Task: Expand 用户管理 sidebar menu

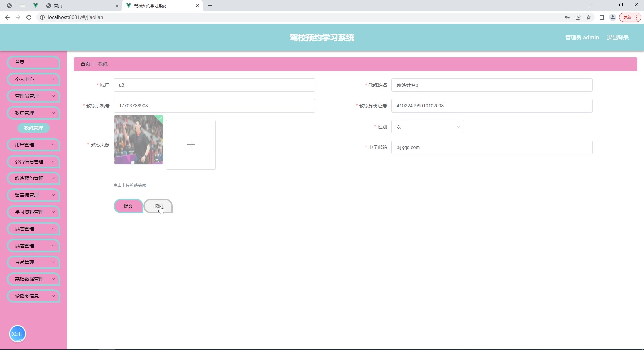Action: click(34, 145)
